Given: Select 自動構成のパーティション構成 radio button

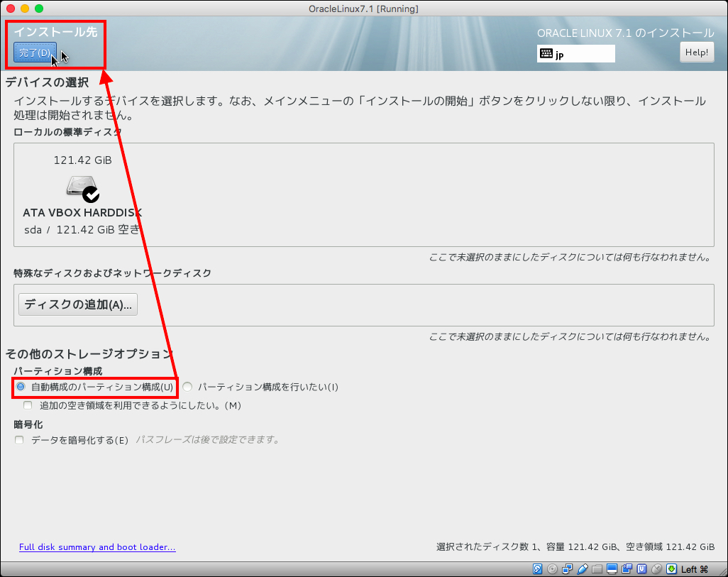Looking at the screenshot, I should tap(21, 387).
